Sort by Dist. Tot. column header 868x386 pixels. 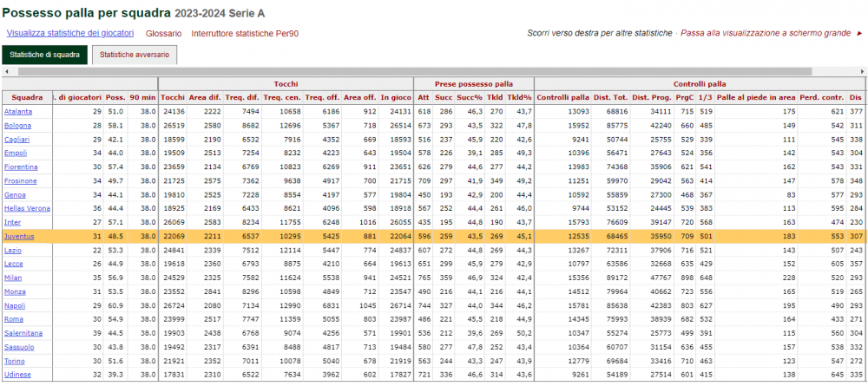[610, 97]
